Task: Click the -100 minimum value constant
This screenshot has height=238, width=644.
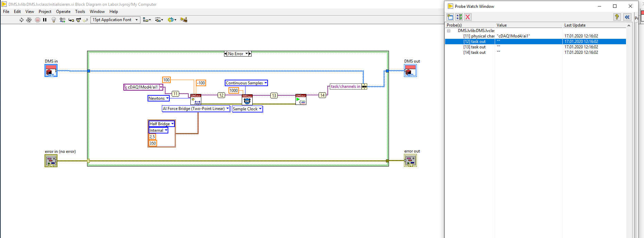Action: click(201, 83)
